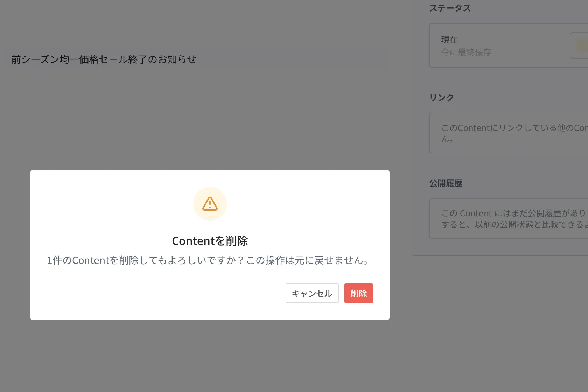Click the title field '前シーズン均一価格セール終了のお知らせ'

104,59
